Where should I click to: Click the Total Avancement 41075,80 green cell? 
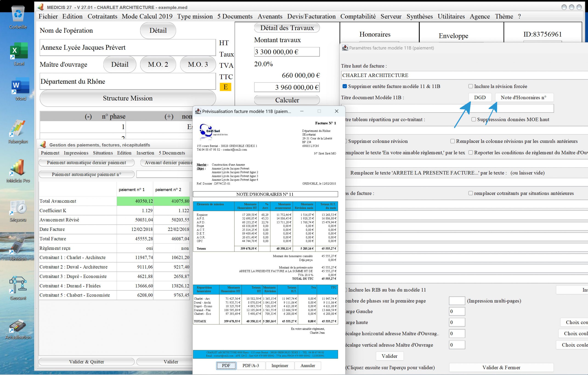click(172, 201)
